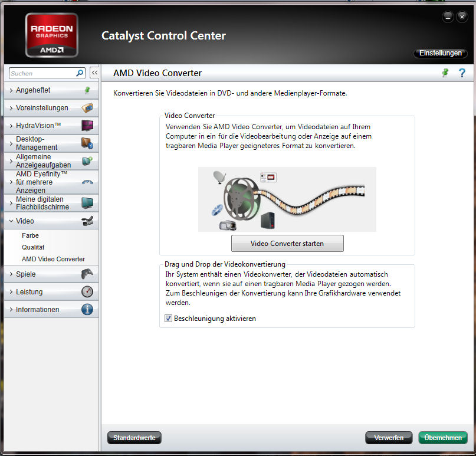
Task: Expand the HydraVision section
Action: pyautogui.click(x=51, y=126)
